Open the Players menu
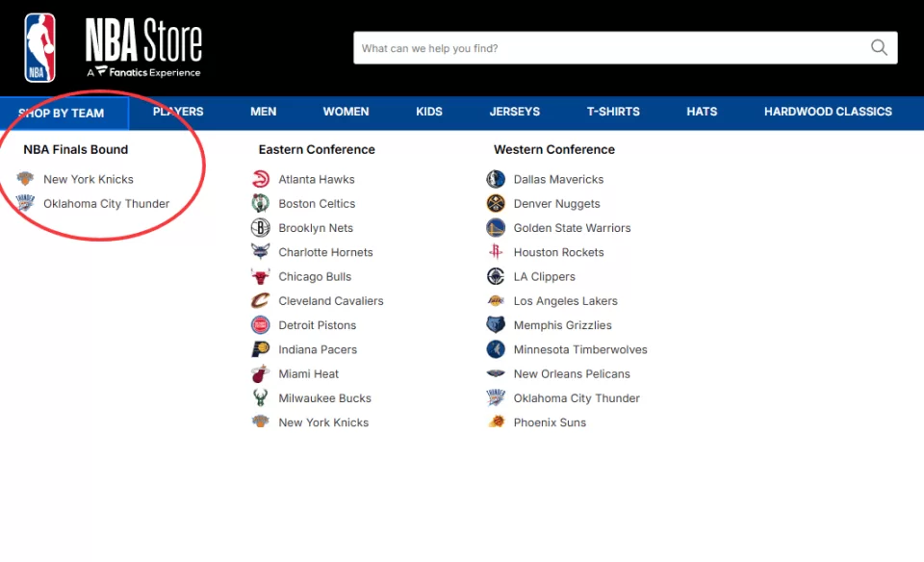 178,112
